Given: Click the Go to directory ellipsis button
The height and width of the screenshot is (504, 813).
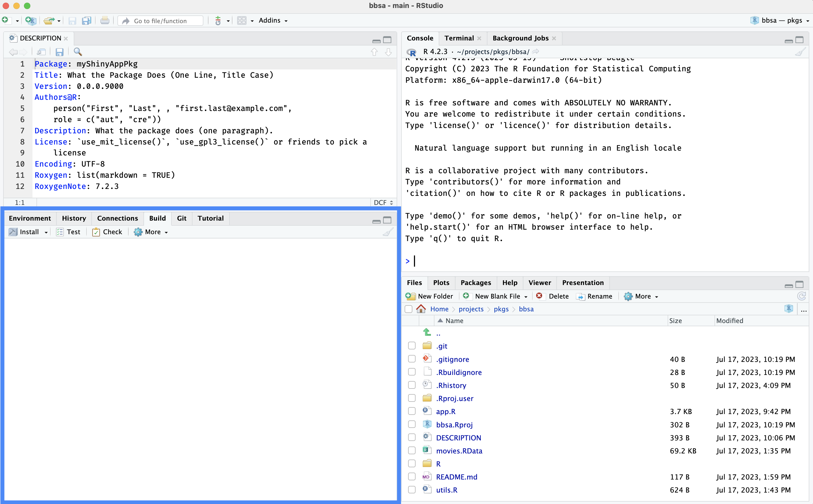Looking at the screenshot, I should (804, 310).
